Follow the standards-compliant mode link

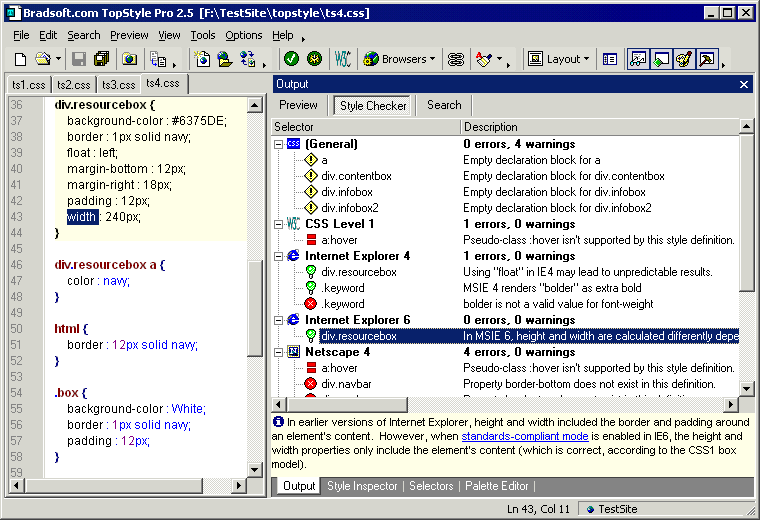tap(525, 436)
